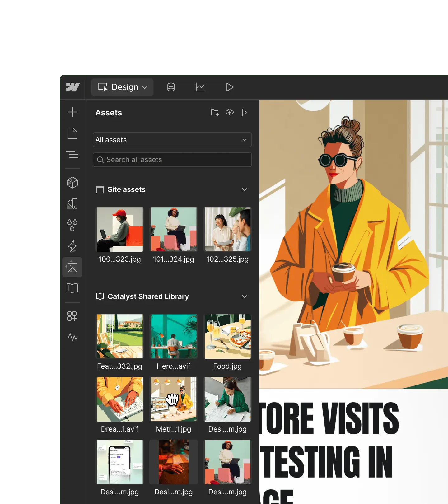Viewport: 448px width, 504px height.
Task: Click the Preview play button
Action: (230, 87)
